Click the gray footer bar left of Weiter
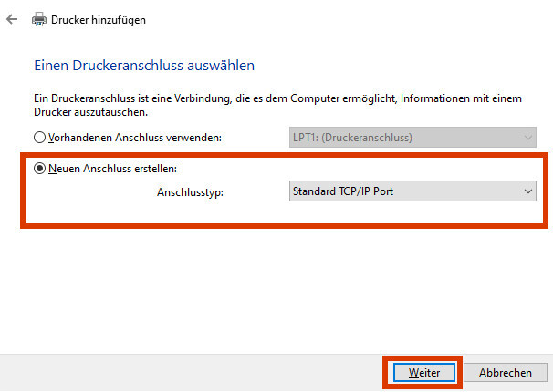This screenshot has width=553, height=392. 191,373
